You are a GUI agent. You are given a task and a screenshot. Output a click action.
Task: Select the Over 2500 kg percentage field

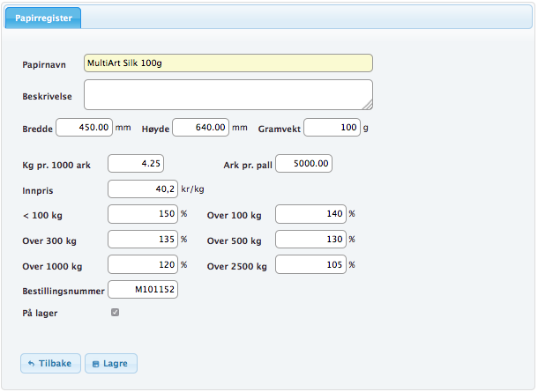pos(310,264)
